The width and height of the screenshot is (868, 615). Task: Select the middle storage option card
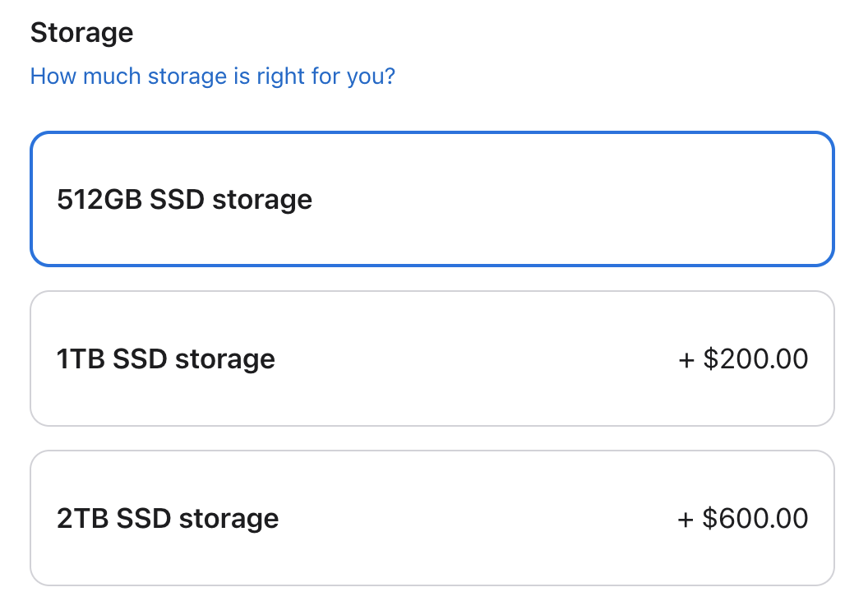coord(432,358)
